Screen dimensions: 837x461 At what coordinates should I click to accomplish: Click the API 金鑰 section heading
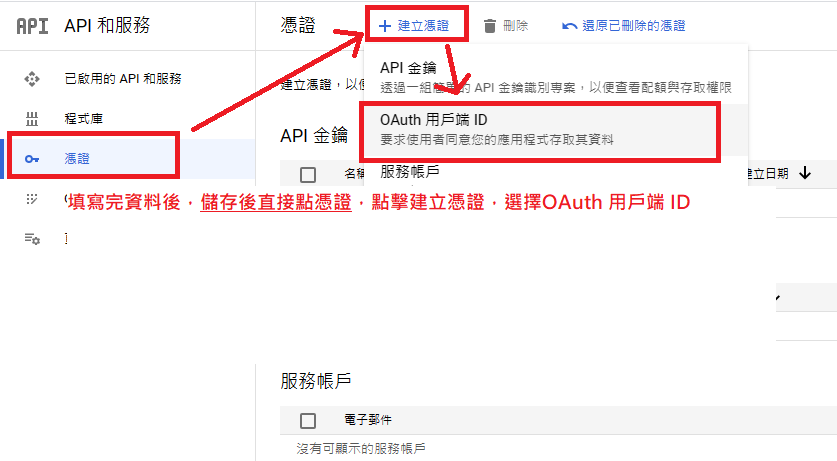click(314, 136)
